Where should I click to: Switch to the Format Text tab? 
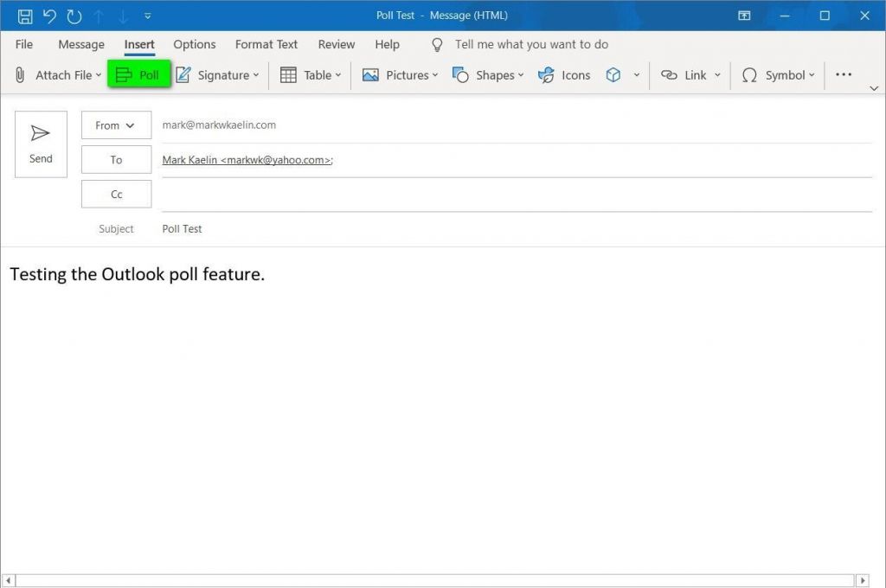pos(266,44)
